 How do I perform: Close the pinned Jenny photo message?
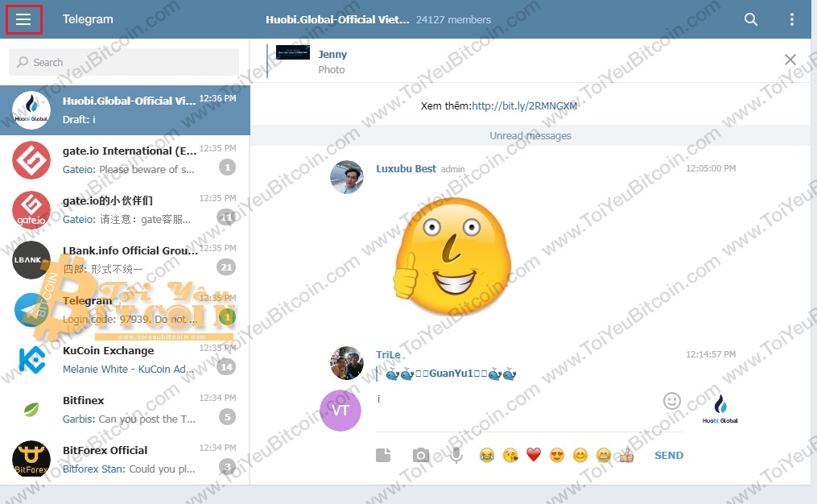pyautogui.click(x=790, y=60)
